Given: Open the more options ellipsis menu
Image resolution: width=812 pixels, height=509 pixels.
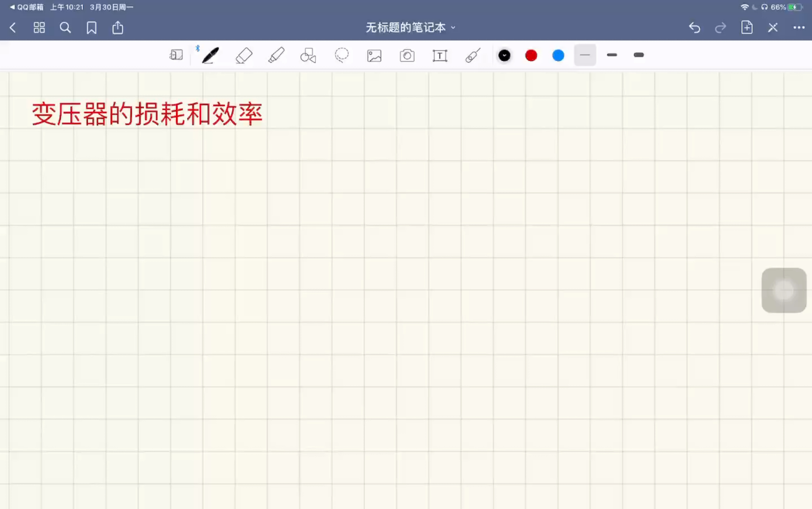Looking at the screenshot, I should 799,27.
